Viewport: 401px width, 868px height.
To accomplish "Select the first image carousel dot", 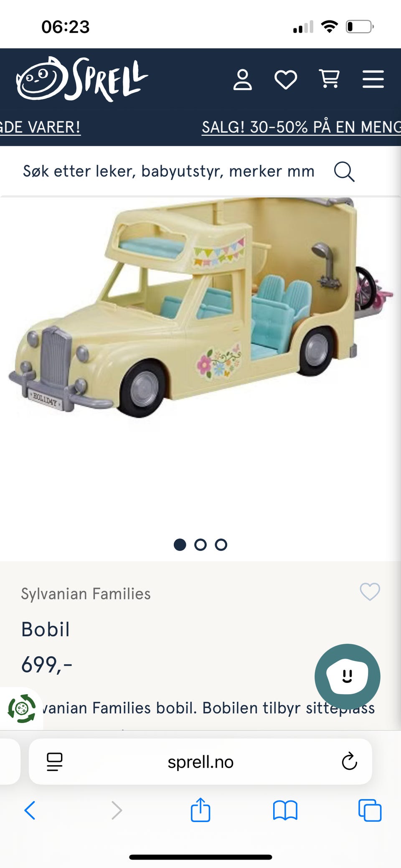I will [180, 545].
